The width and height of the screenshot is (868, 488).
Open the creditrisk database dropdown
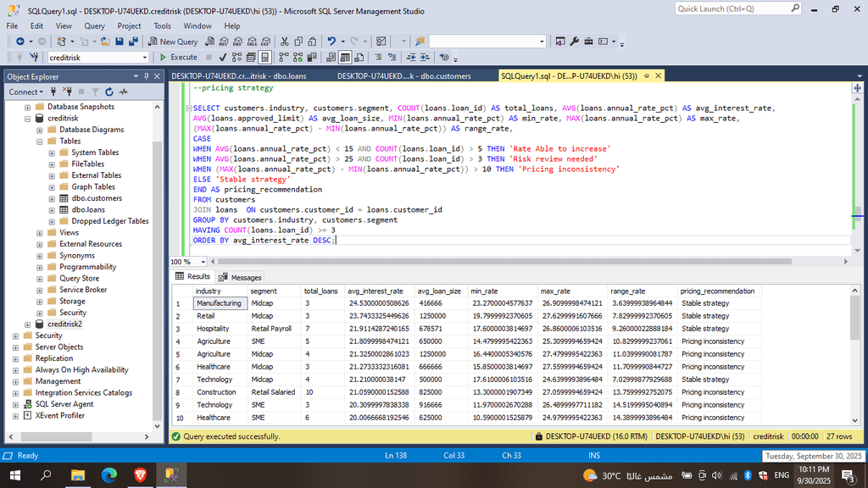pos(143,58)
